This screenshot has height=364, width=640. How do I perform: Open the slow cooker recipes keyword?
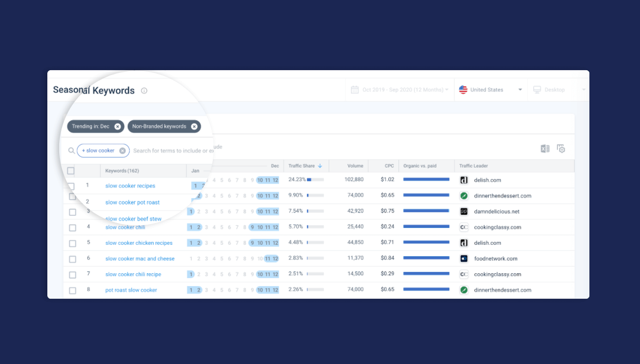coord(130,186)
